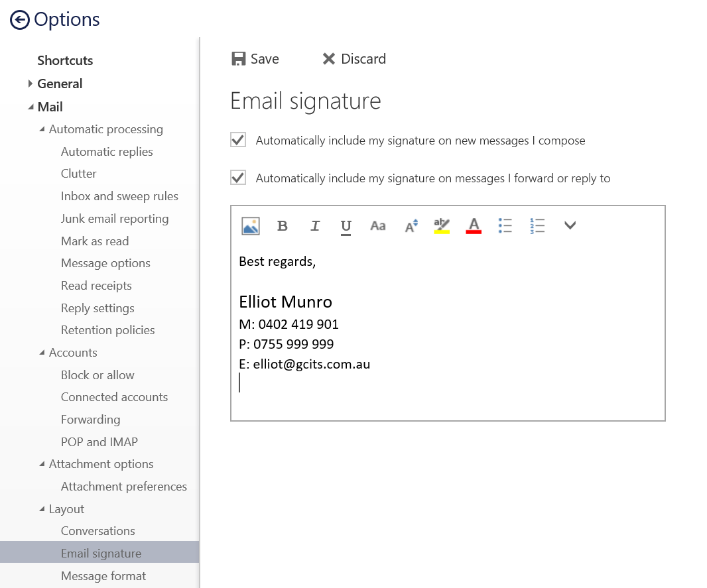The width and height of the screenshot is (707, 588).
Task: Toggle italic formatting in signature editor
Action: pos(315,226)
